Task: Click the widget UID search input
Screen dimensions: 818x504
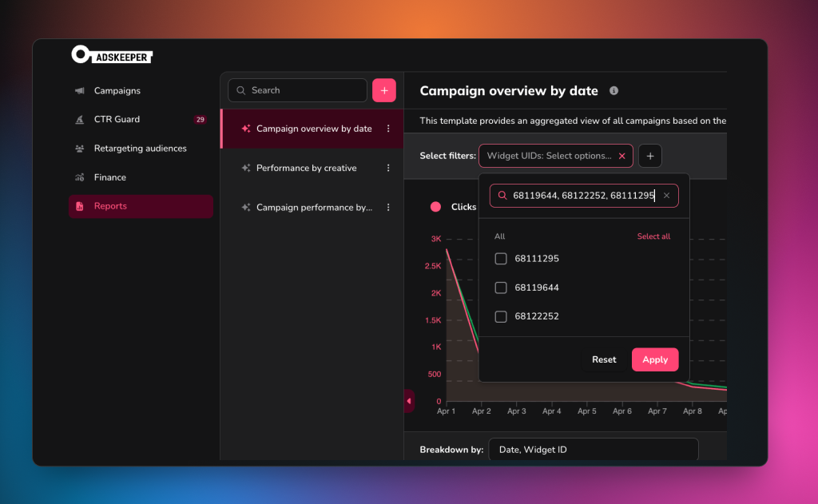Action: point(584,196)
